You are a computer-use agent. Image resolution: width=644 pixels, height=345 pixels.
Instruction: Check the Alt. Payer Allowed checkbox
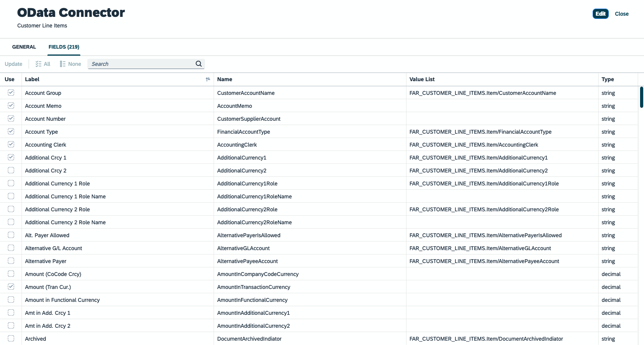pos(11,235)
